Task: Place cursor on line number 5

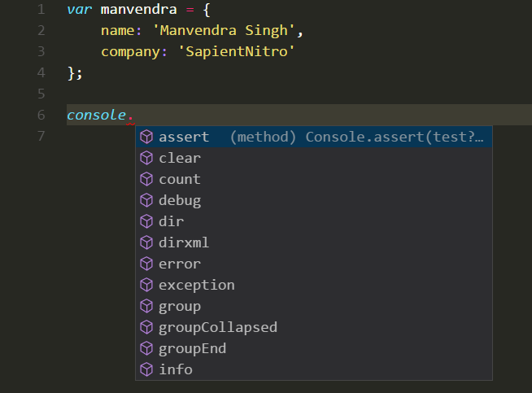Action: pyautogui.click(x=41, y=94)
